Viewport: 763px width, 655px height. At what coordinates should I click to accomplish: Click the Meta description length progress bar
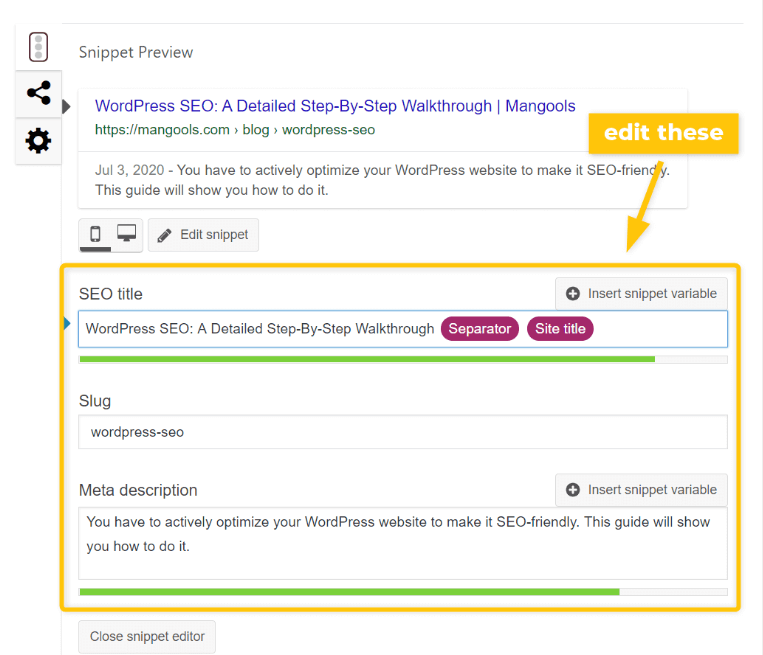coord(403,592)
